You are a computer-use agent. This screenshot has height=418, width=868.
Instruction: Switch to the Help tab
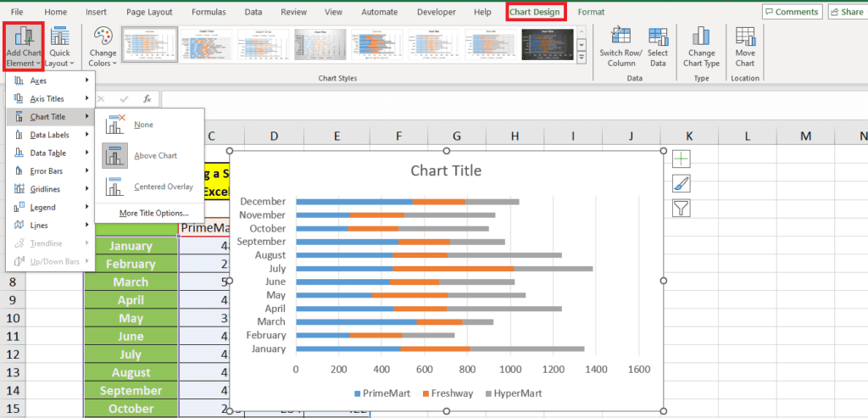click(x=482, y=12)
